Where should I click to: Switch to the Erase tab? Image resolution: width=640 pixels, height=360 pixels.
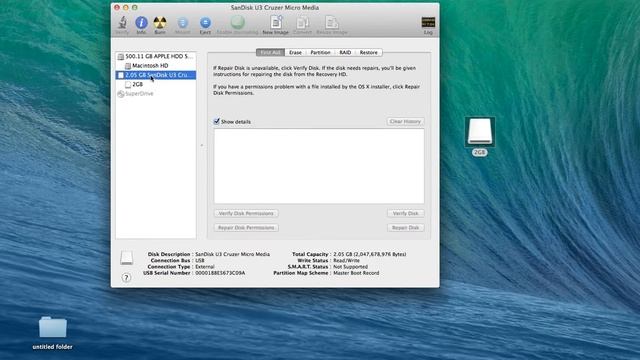(295, 53)
